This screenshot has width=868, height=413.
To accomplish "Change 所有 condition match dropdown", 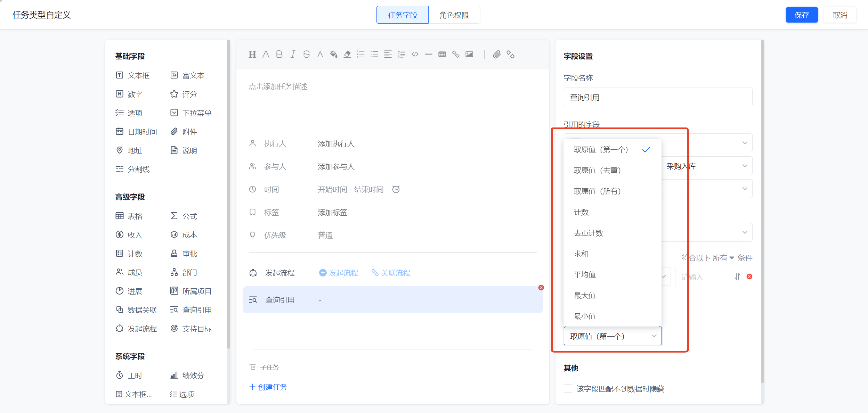I will point(723,258).
